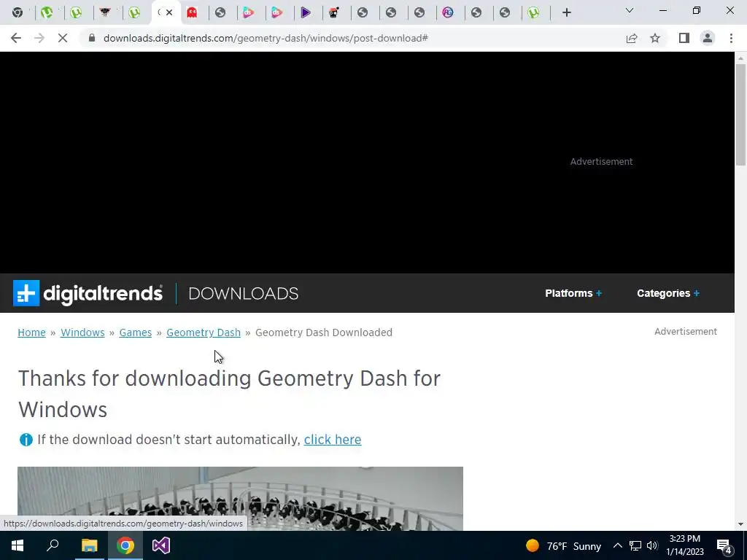Go back to the previous page
This screenshot has height=560, width=747.
[x=16, y=38]
